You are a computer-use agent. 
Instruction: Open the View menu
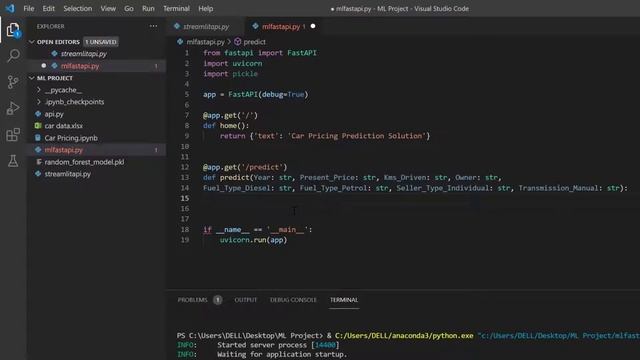(x=108, y=9)
